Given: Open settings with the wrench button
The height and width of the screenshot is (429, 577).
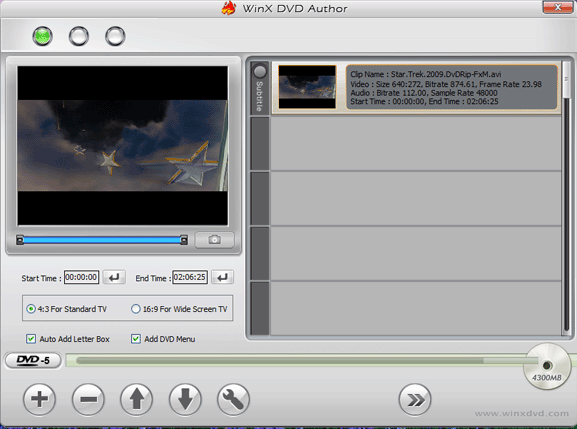Looking at the screenshot, I should click(233, 399).
